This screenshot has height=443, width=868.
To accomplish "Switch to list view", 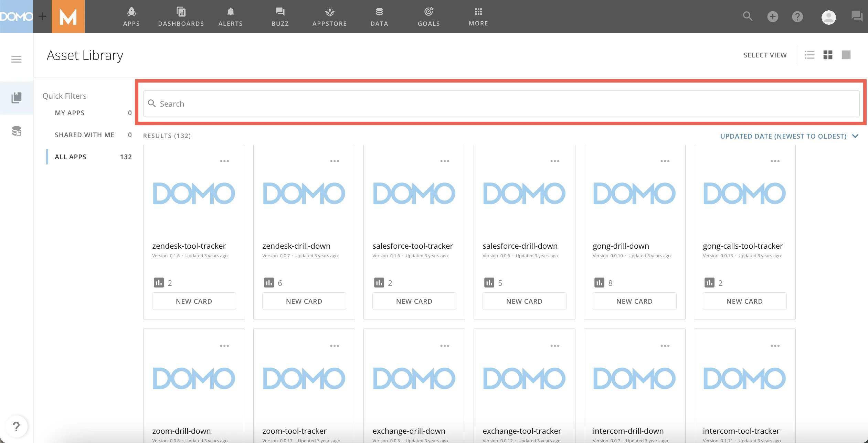I will (x=809, y=55).
